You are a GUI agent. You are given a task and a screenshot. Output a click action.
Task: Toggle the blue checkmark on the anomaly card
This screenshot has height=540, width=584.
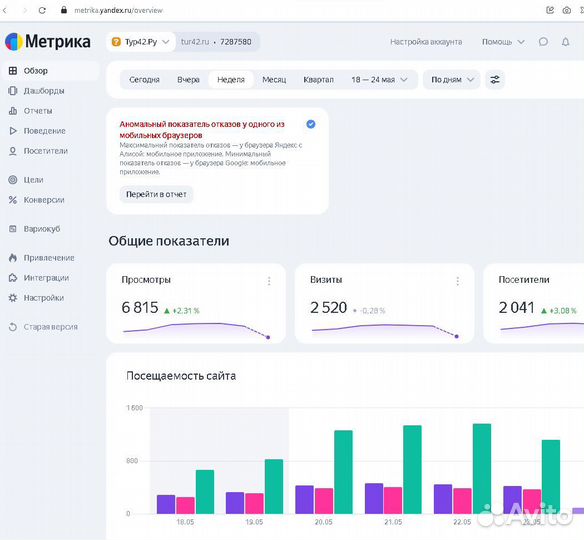311,124
